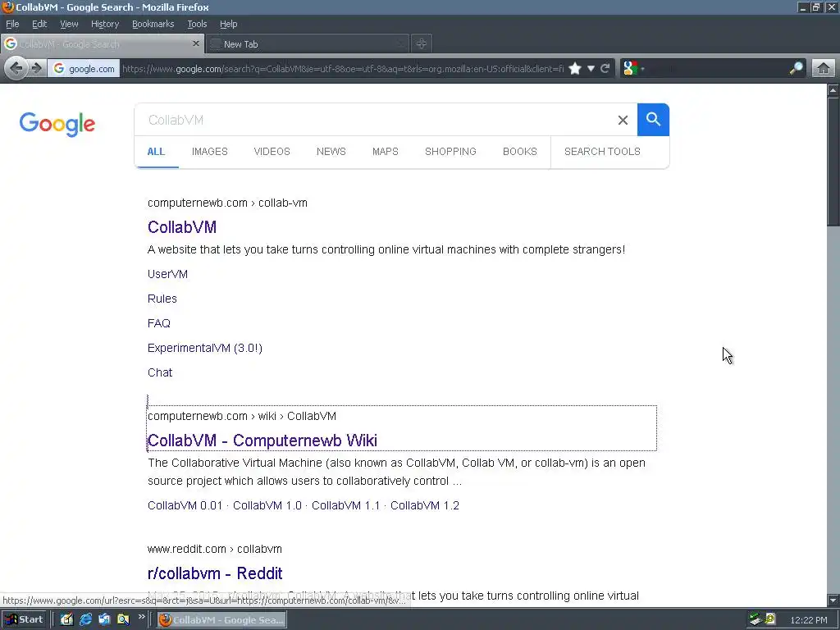The width and height of the screenshot is (840, 630).
Task: Click the taskbar clock showing 12:22 PM
Action: pos(808,620)
